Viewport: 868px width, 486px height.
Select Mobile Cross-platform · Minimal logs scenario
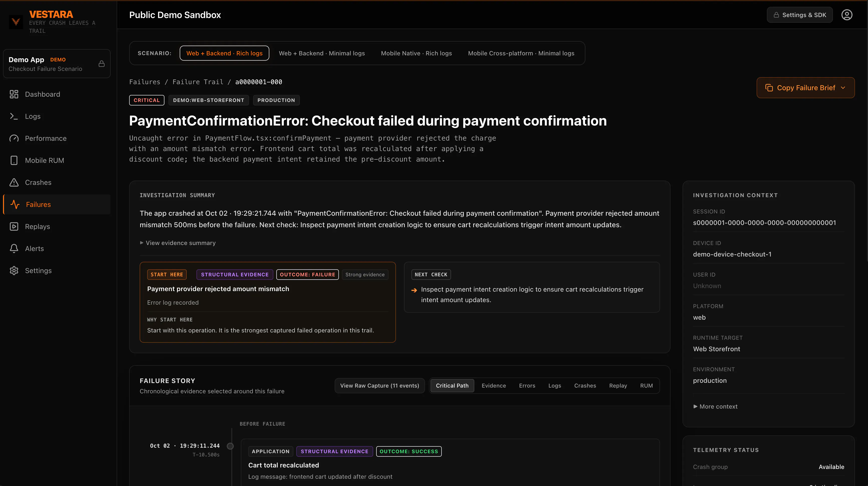(x=521, y=53)
